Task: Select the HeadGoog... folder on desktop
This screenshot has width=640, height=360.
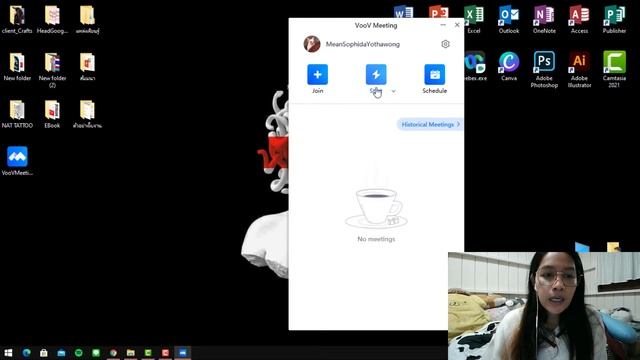Action: [52, 20]
